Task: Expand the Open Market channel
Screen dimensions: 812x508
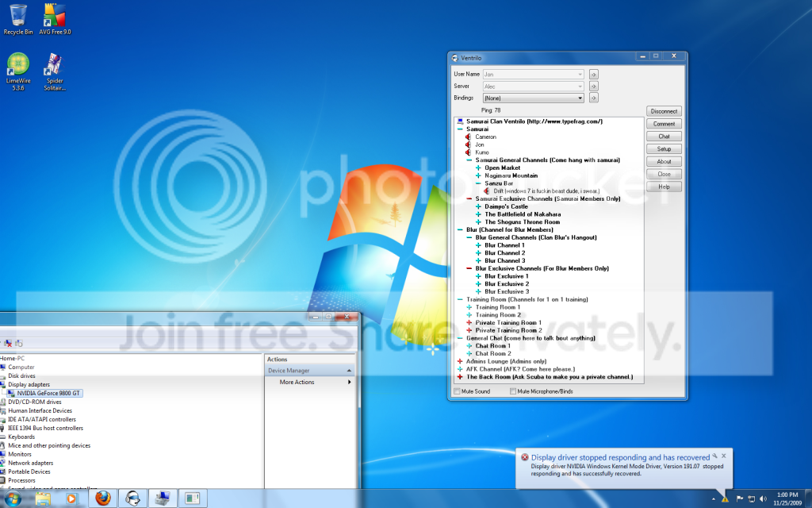Action: point(478,168)
